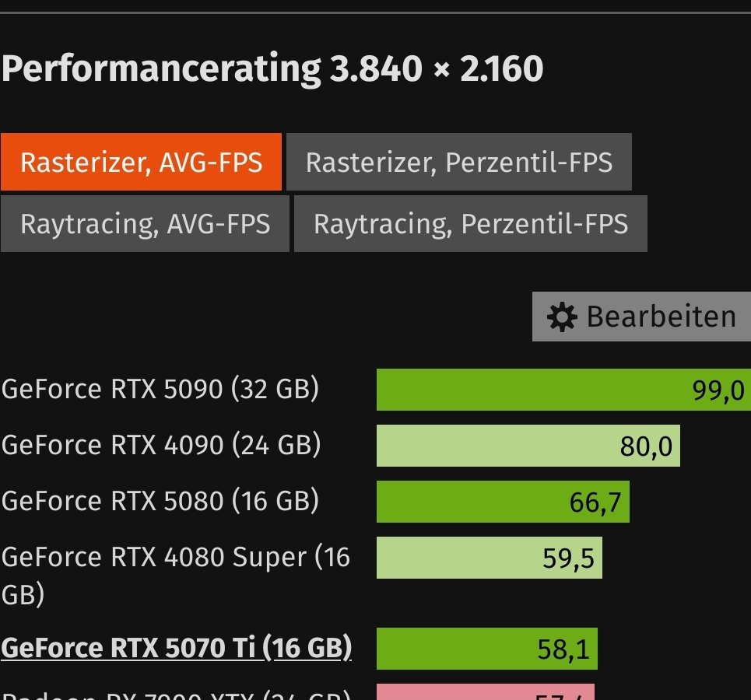The width and height of the screenshot is (751, 700).
Task: Open the GeForce RTX 5070 Ti link
Action: [176, 648]
